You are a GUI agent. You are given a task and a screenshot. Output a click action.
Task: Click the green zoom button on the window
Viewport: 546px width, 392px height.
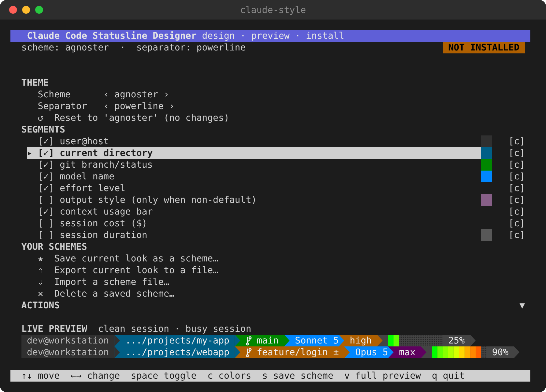(39, 10)
